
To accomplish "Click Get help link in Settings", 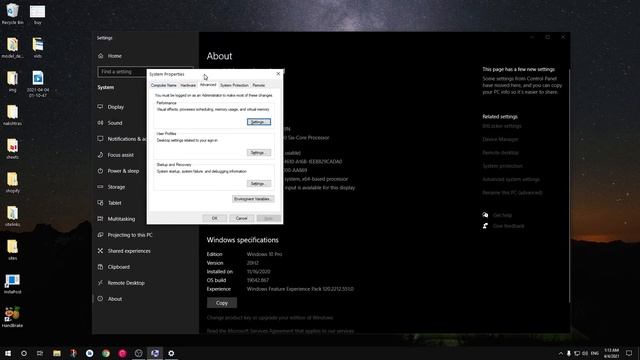I will [502, 215].
